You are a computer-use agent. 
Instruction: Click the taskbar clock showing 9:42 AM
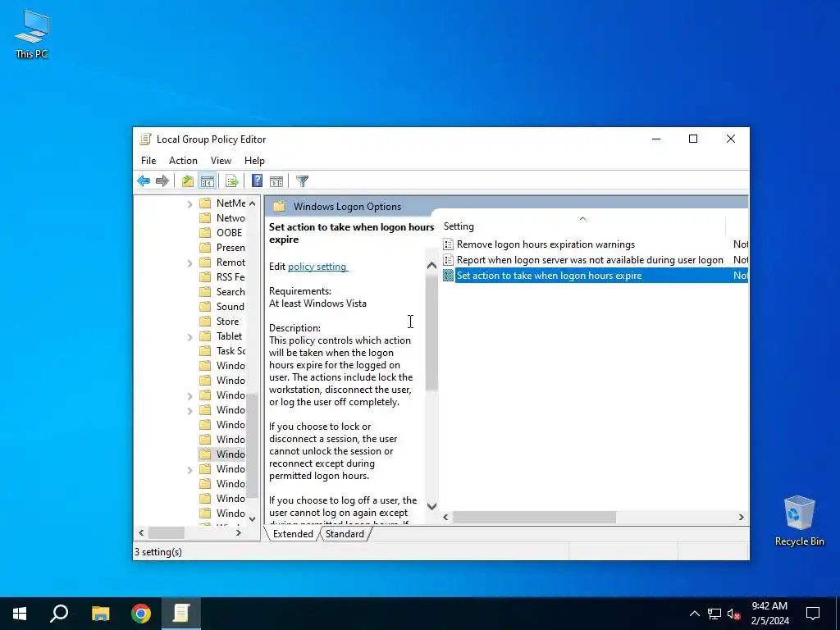tap(769, 614)
